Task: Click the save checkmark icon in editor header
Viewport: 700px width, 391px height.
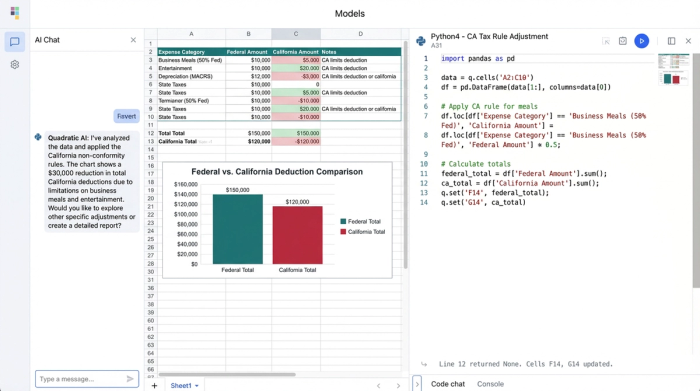Action: [623, 41]
